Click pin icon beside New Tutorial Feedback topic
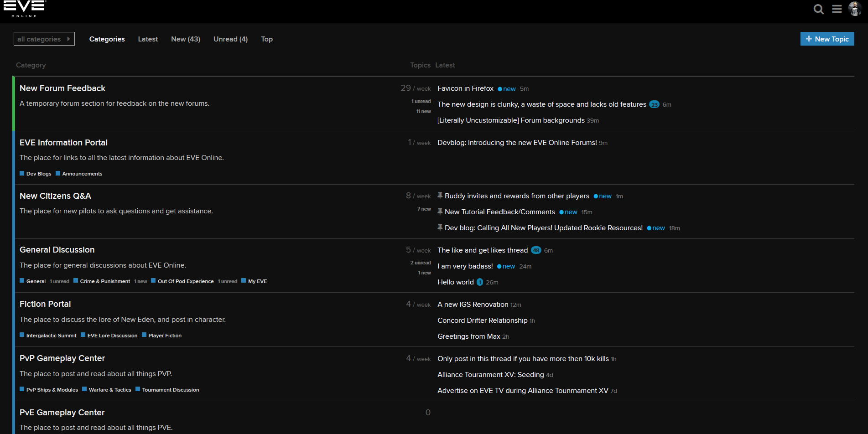868x434 pixels. 440,212
